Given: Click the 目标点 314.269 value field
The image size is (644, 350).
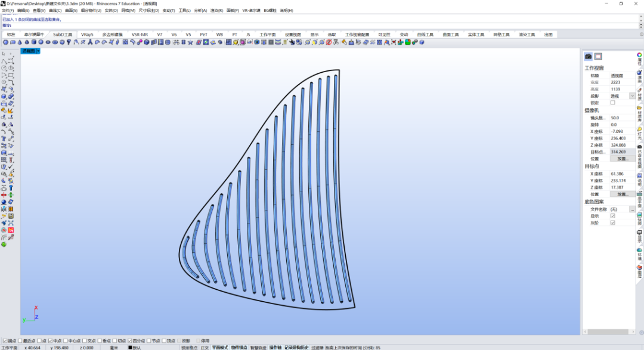Looking at the screenshot, I should [623, 152].
